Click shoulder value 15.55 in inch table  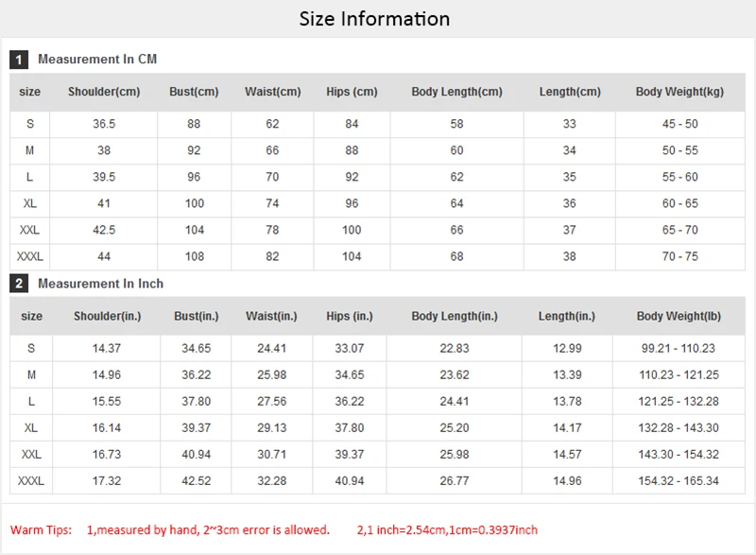point(107,401)
